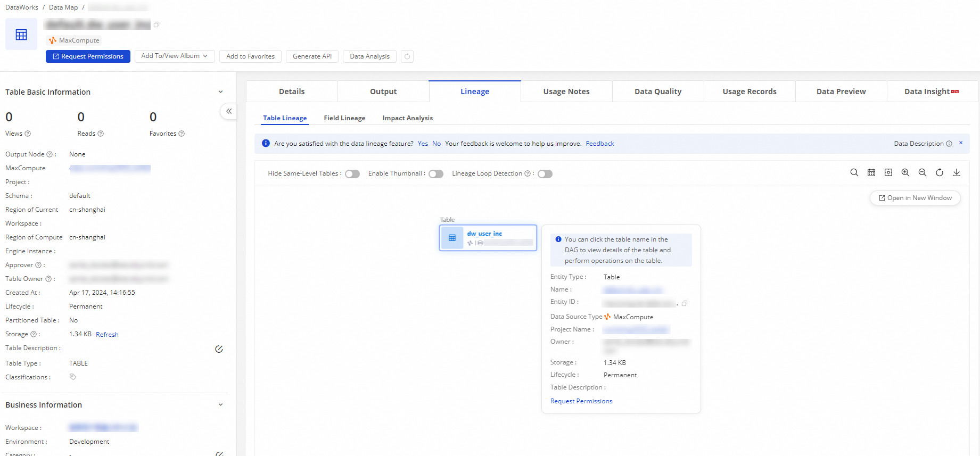Image resolution: width=980 pixels, height=456 pixels.
Task: Enable the Thumbnail toggle switch
Action: point(436,174)
